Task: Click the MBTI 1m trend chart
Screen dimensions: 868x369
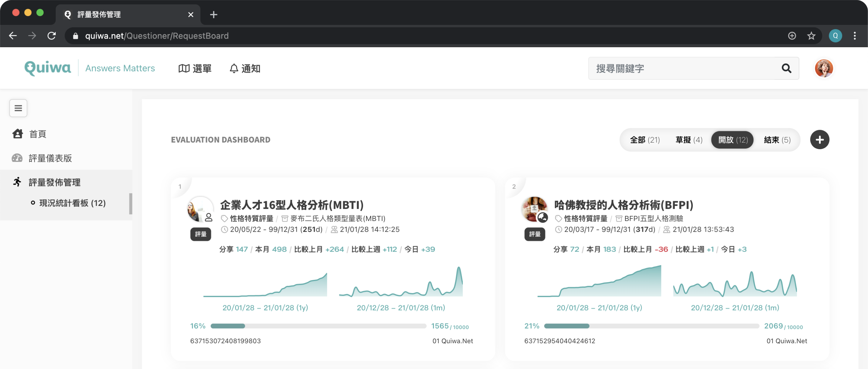Action: 401,282
